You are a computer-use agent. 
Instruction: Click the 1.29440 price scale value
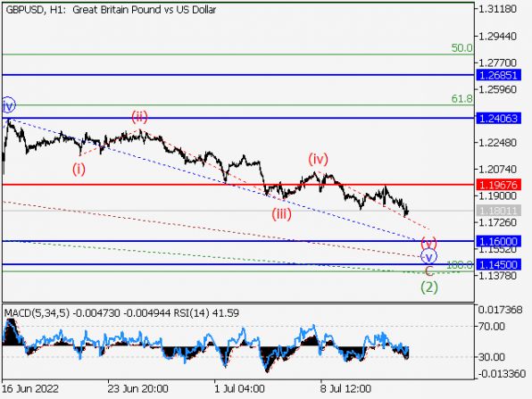(497, 36)
